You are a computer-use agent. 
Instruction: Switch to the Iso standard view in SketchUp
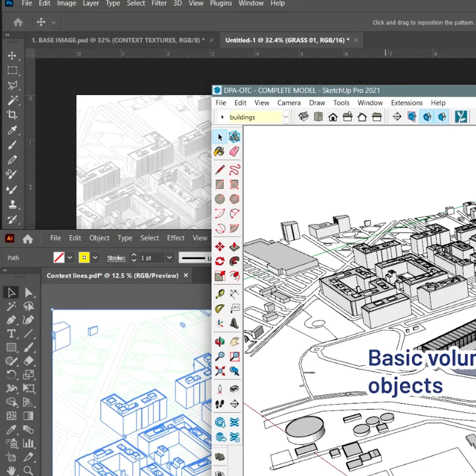(304, 116)
